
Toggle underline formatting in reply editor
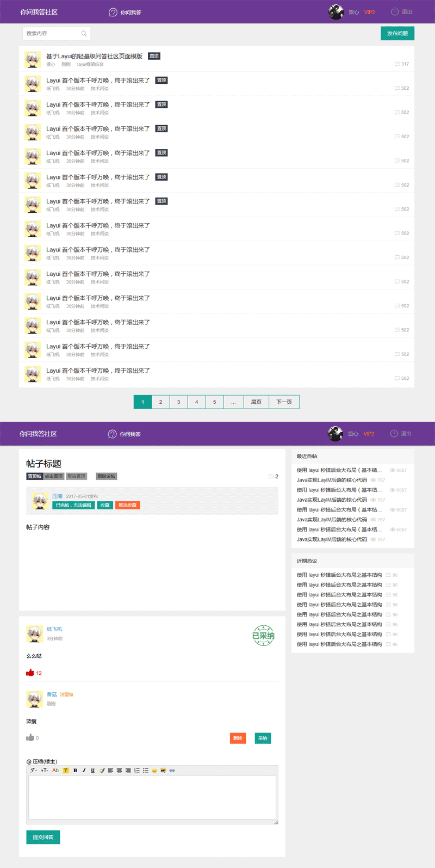(92, 771)
